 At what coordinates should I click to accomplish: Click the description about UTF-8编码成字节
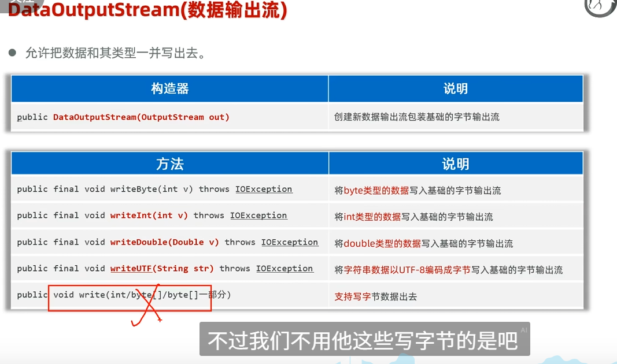(x=449, y=270)
